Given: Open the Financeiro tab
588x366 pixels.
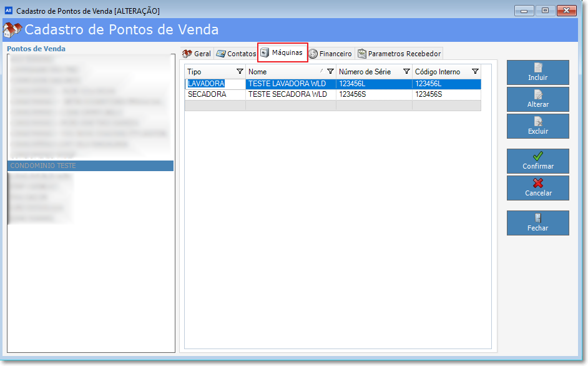Looking at the screenshot, I should 330,54.
